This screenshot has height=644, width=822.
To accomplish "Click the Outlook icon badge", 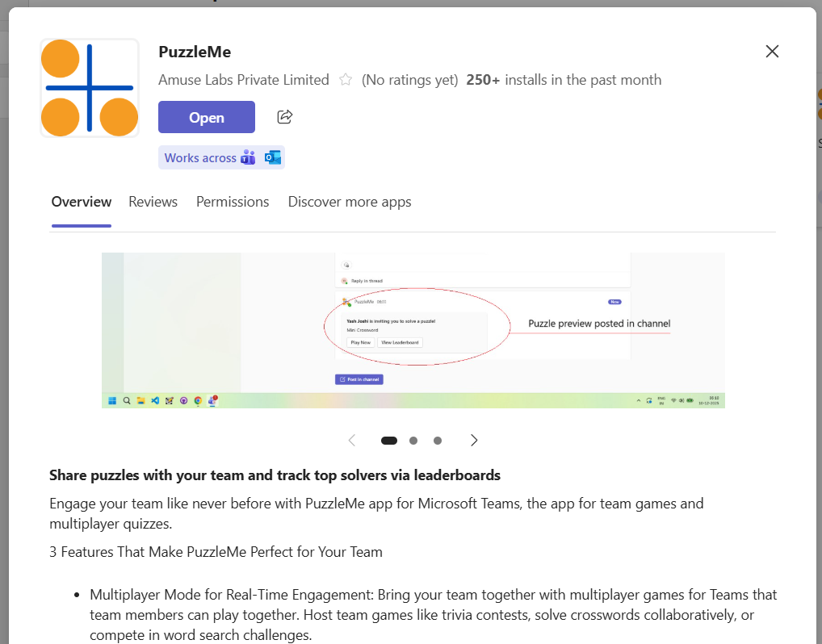I will pyautogui.click(x=273, y=158).
